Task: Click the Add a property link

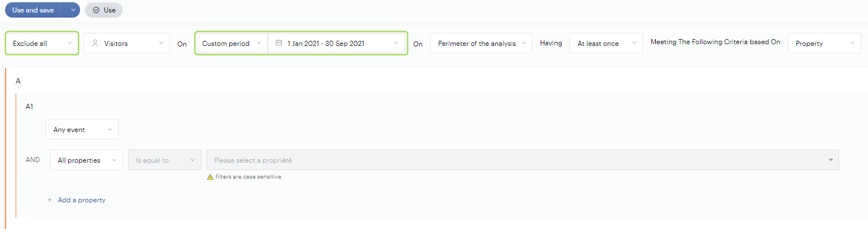Action: [x=81, y=200]
